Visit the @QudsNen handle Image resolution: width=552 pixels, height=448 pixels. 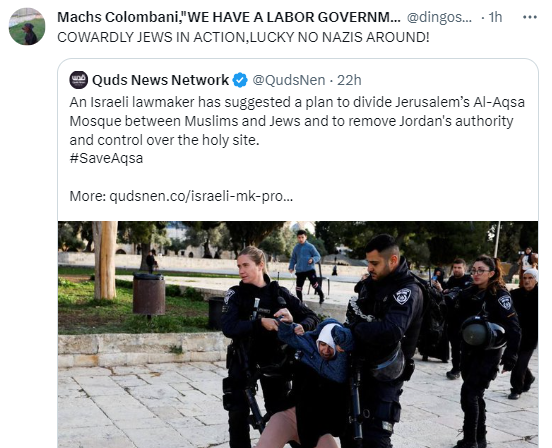pyautogui.click(x=289, y=80)
